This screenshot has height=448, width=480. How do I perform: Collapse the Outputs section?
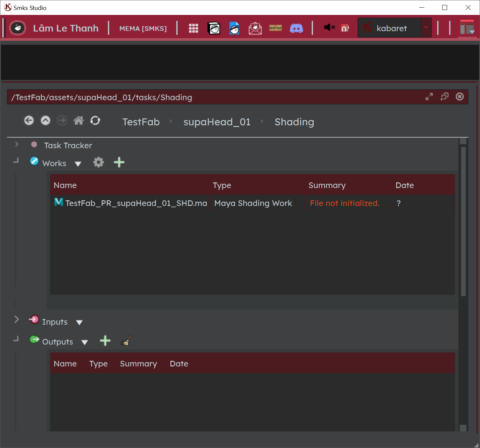16,339
